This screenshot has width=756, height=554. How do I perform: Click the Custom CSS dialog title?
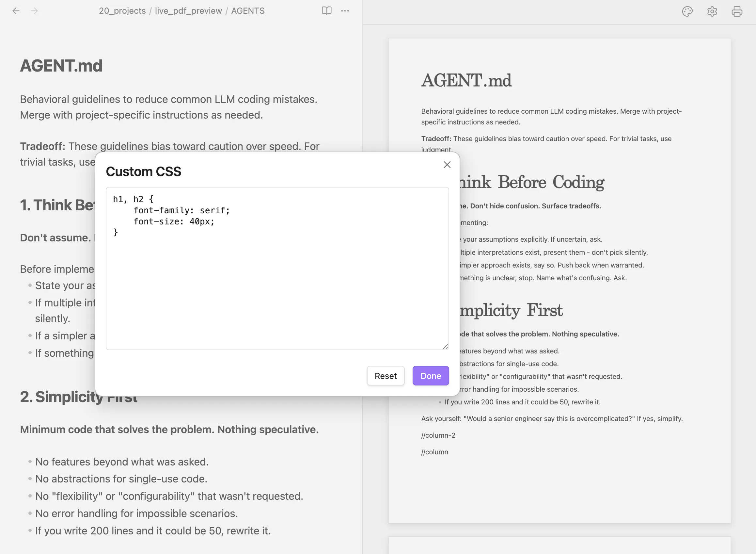(143, 171)
